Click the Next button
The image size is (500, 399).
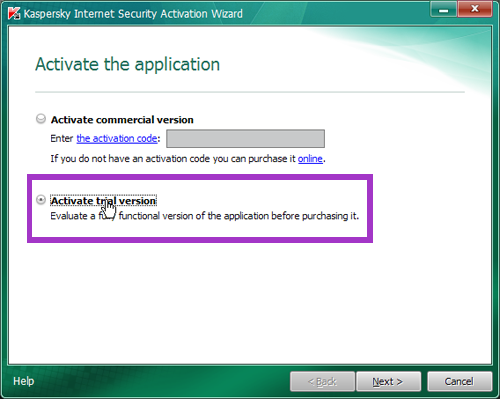[x=388, y=381]
